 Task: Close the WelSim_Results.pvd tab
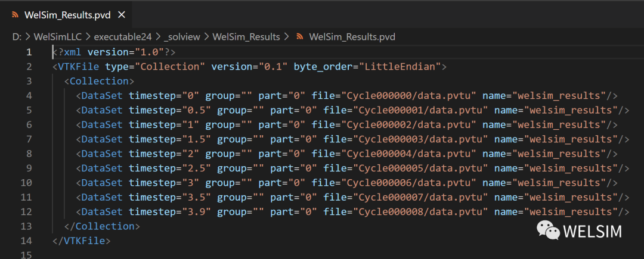[x=121, y=15]
